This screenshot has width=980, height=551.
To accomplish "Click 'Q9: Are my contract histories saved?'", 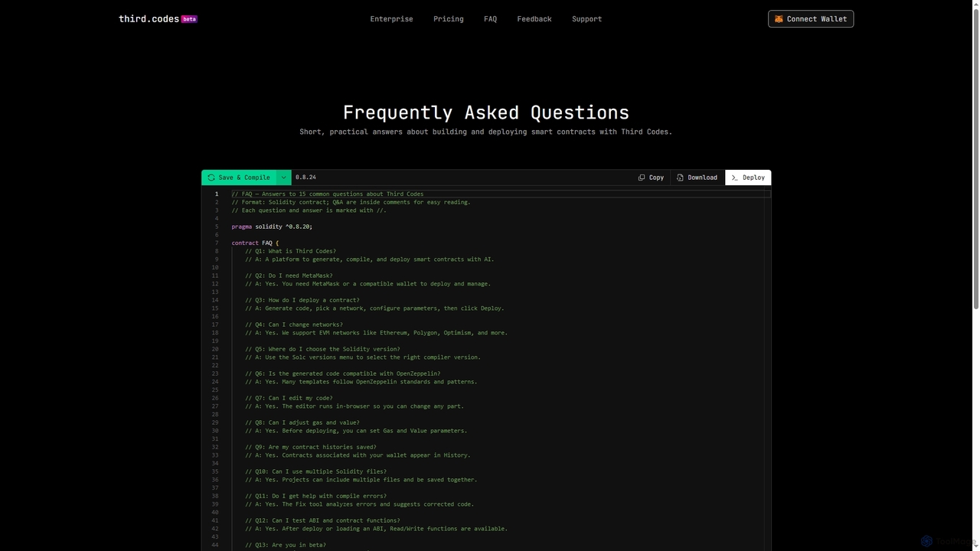I will 311,447.
